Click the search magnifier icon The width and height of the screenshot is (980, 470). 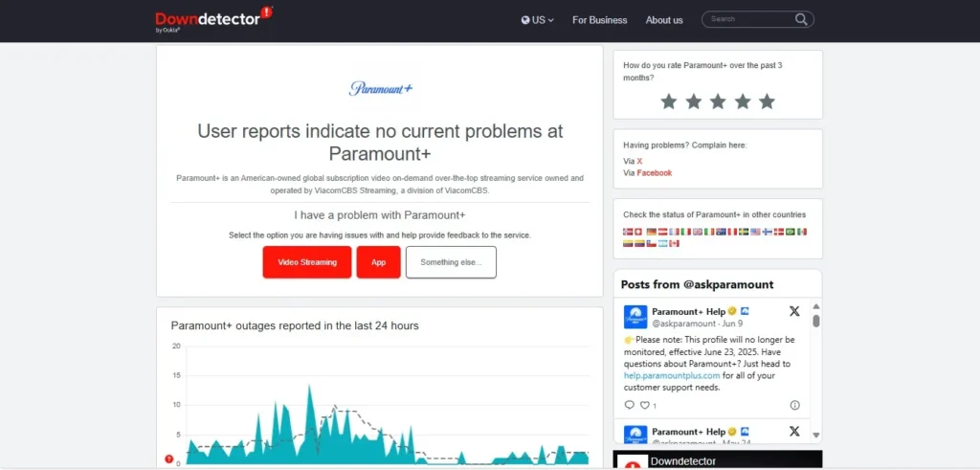(x=801, y=19)
